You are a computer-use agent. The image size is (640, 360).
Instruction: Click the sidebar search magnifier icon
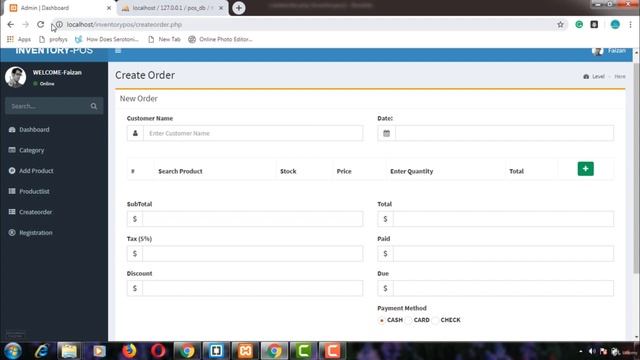(94, 106)
